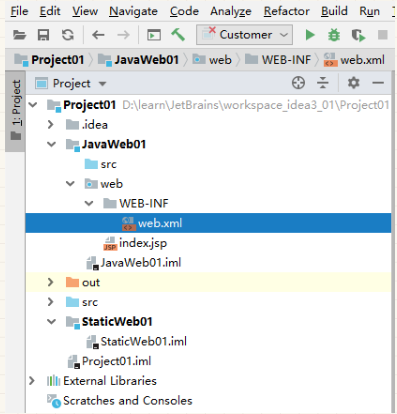The image size is (397, 414).
Task: Select the orange out folder row
Action: click(x=208, y=282)
